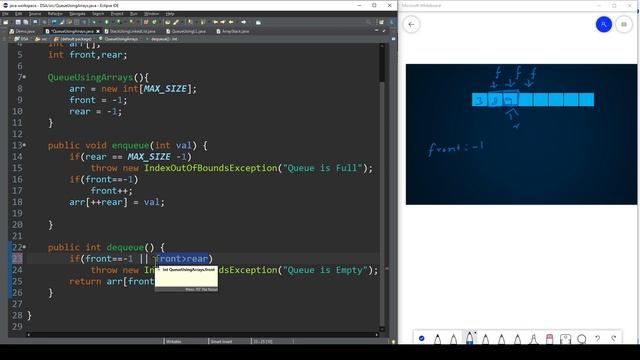Open the Source menu
The width and height of the screenshot is (640, 360).
coord(35,14)
